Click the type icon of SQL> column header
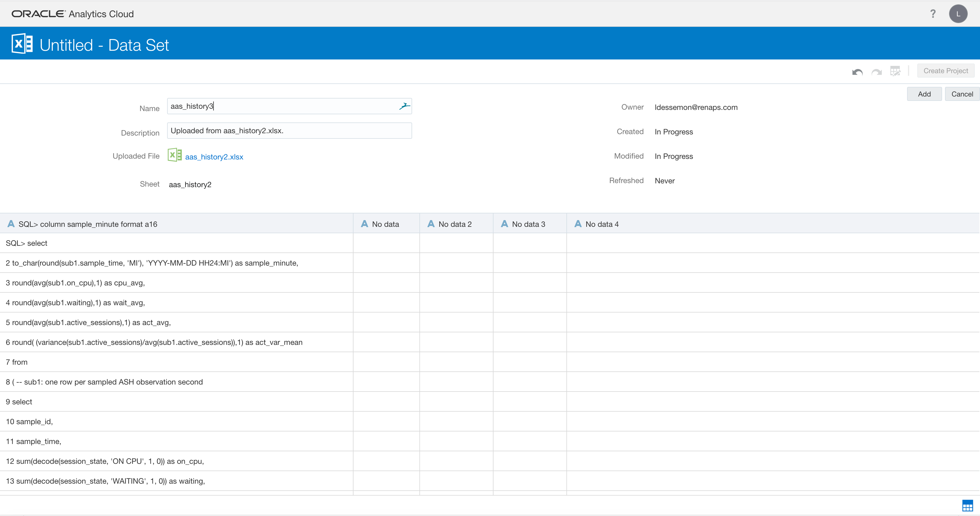The width and height of the screenshot is (980, 516). click(11, 224)
